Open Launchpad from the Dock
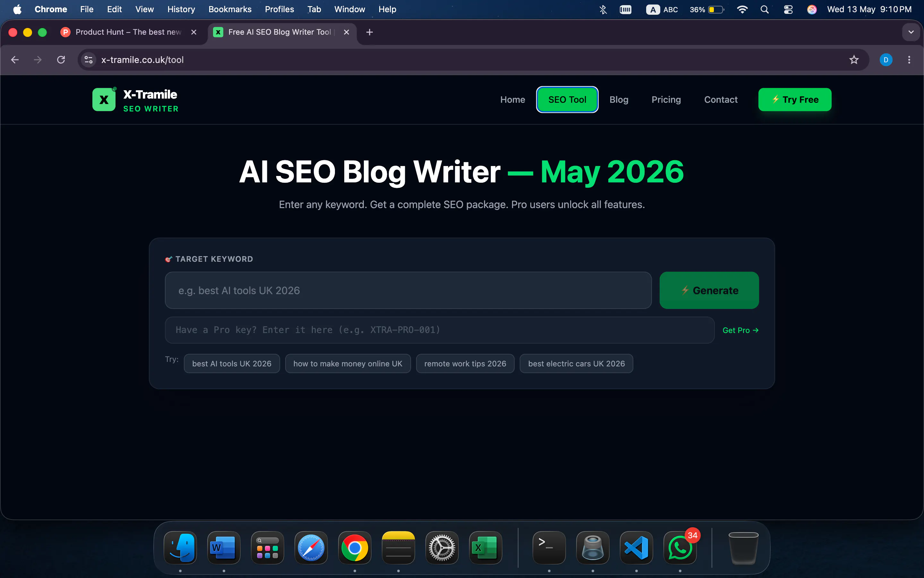Screen dimensions: 924x578 tap(267, 547)
